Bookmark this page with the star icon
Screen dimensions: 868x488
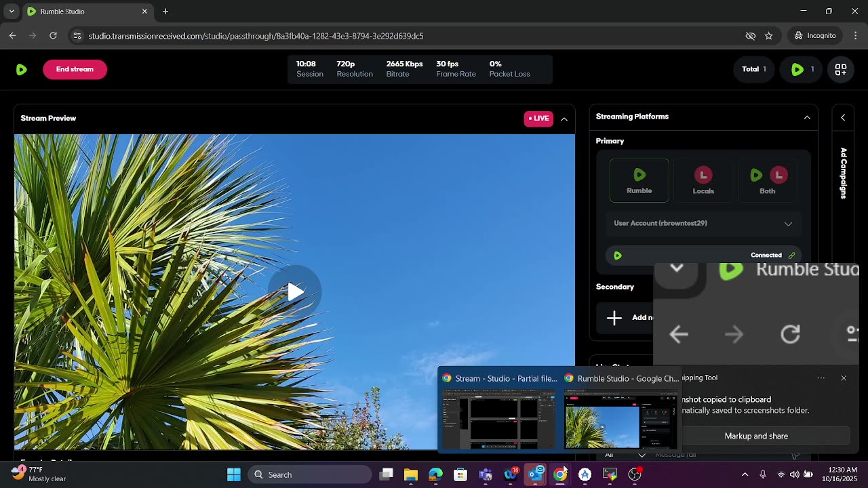tap(768, 36)
